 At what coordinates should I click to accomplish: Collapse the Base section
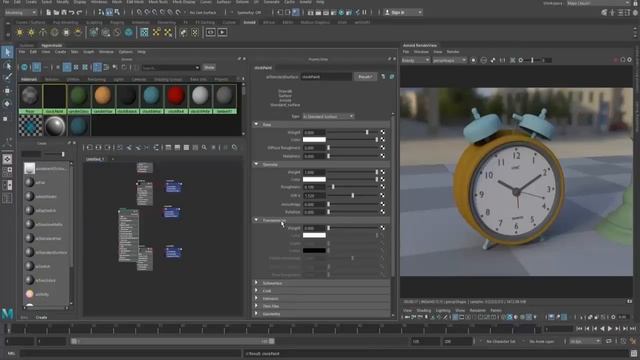tap(256, 124)
